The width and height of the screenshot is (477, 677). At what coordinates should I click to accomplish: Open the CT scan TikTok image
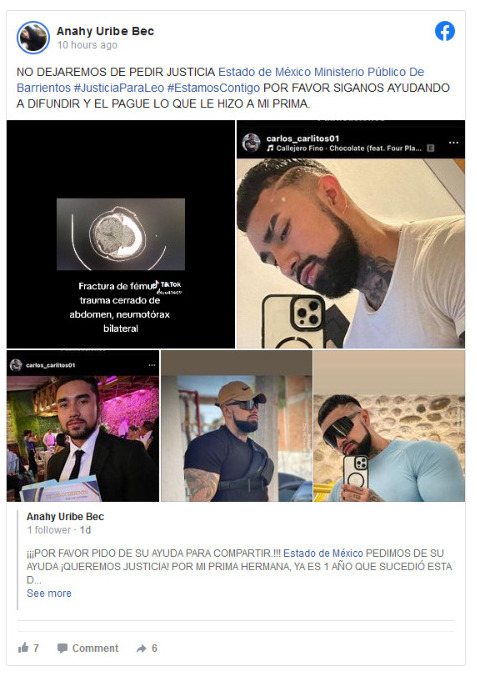point(121,234)
